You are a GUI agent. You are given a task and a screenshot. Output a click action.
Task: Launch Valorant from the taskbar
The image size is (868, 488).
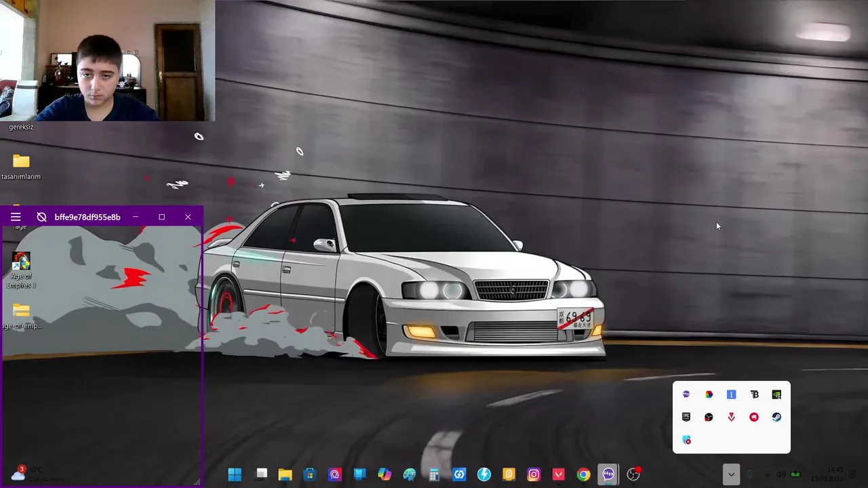[559, 474]
